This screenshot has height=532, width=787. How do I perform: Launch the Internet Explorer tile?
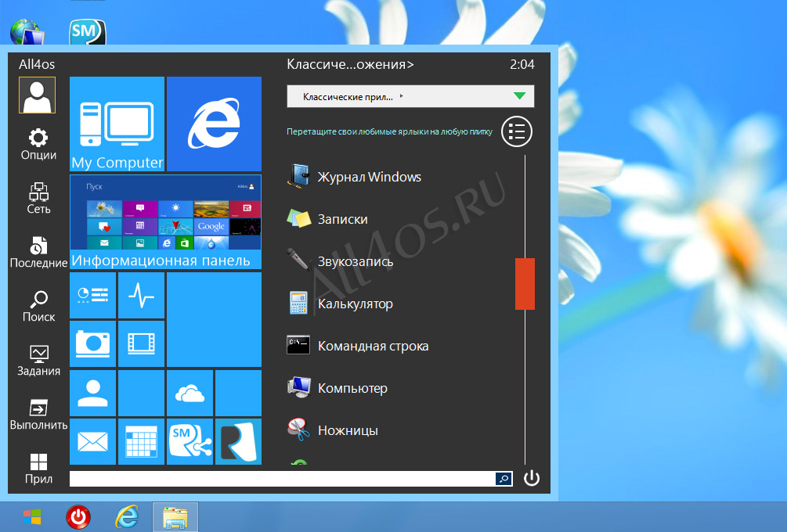coord(214,124)
